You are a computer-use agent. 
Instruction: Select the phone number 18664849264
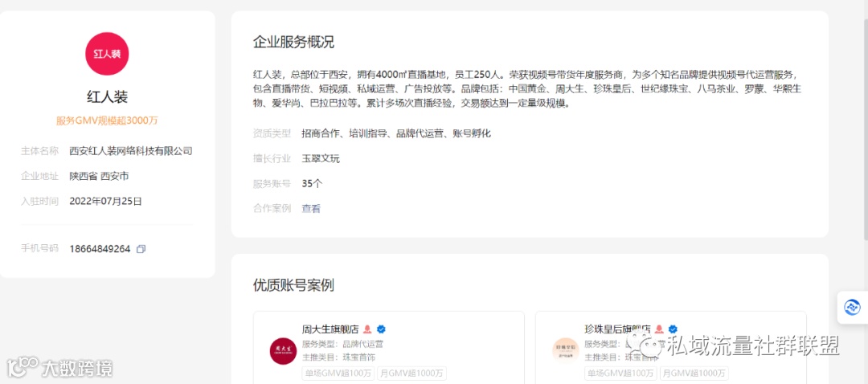[100, 249]
